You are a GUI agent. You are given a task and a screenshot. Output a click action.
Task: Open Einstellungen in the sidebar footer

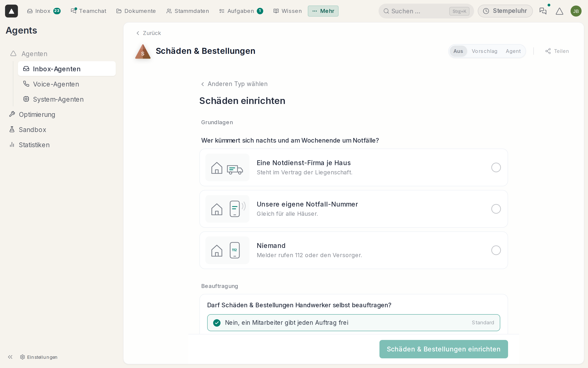tap(39, 357)
